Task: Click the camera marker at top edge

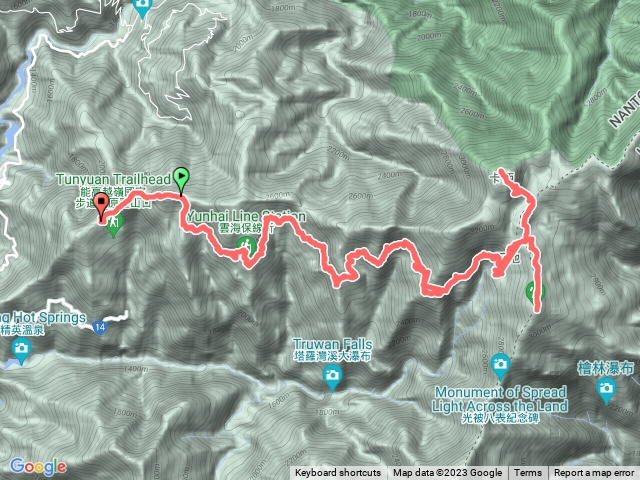Action: pos(142,7)
